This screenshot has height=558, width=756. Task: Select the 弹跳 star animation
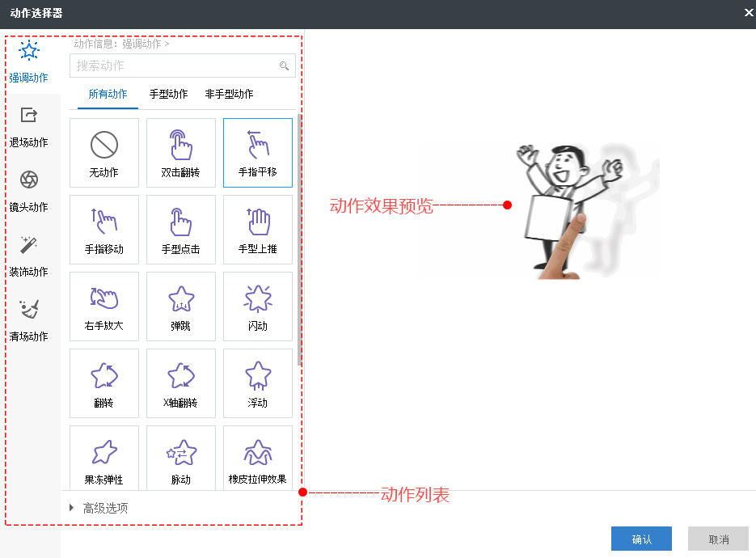pyautogui.click(x=180, y=306)
